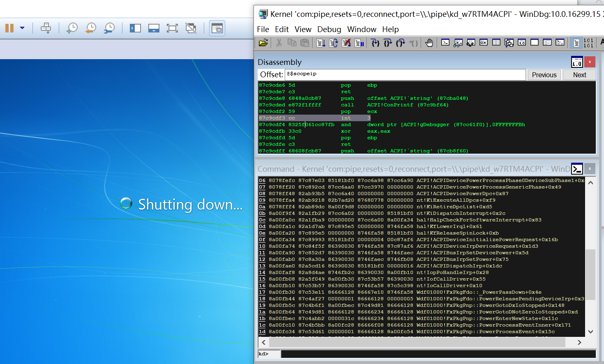The width and height of the screenshot is (604, 364).
Task: Click the Paste clipboard icon in WinDbg toolbar
Action: coord(304,42)
